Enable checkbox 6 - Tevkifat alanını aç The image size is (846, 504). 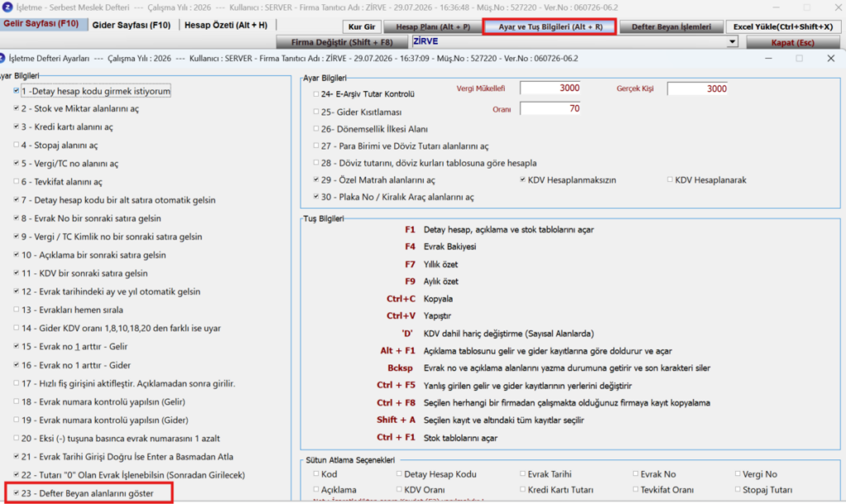17,181
